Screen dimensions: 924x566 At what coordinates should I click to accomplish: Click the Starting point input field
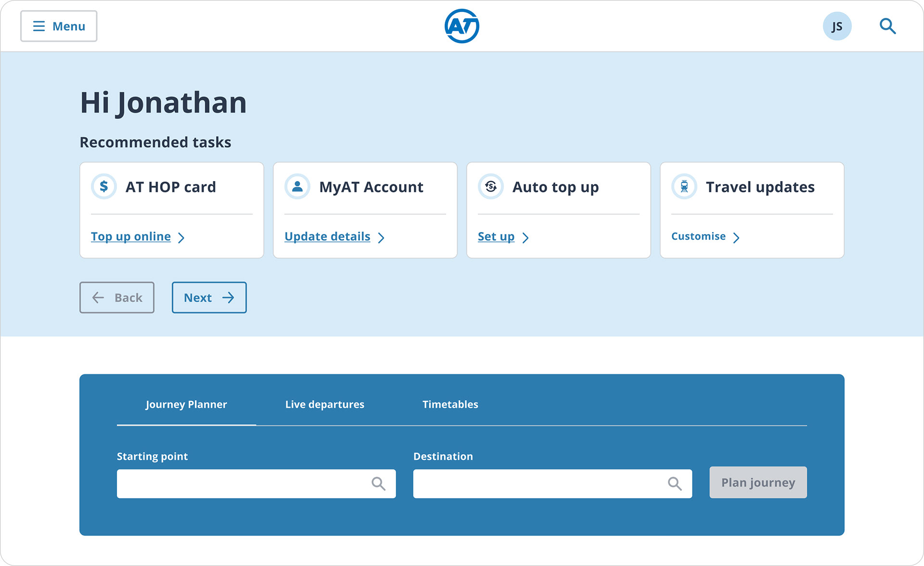(241, 484)
